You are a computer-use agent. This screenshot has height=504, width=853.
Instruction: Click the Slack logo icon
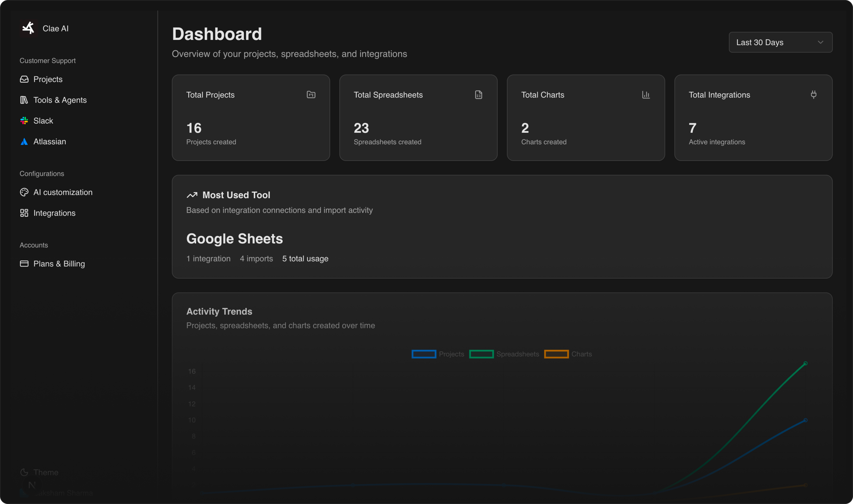click(x=24, y=121)
